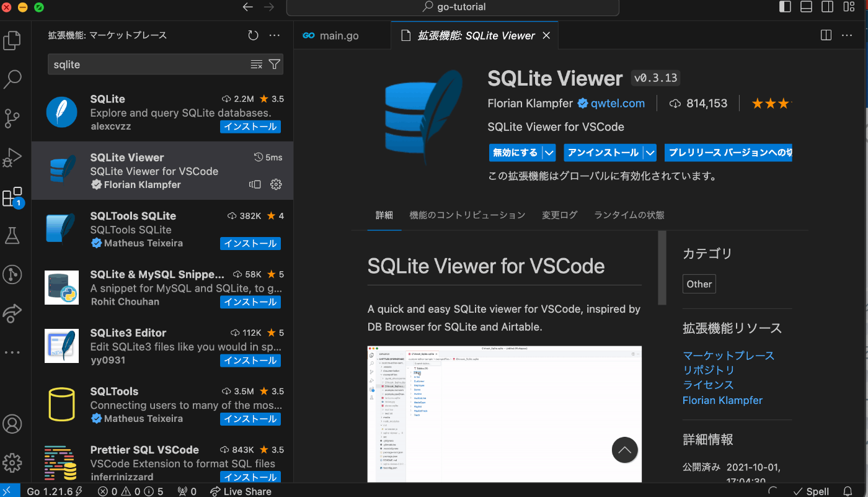Viewport: 868px width, 497px height.
Task: Click Go 1.21.6 version in status bar
Action: click(x=55, y=491)
